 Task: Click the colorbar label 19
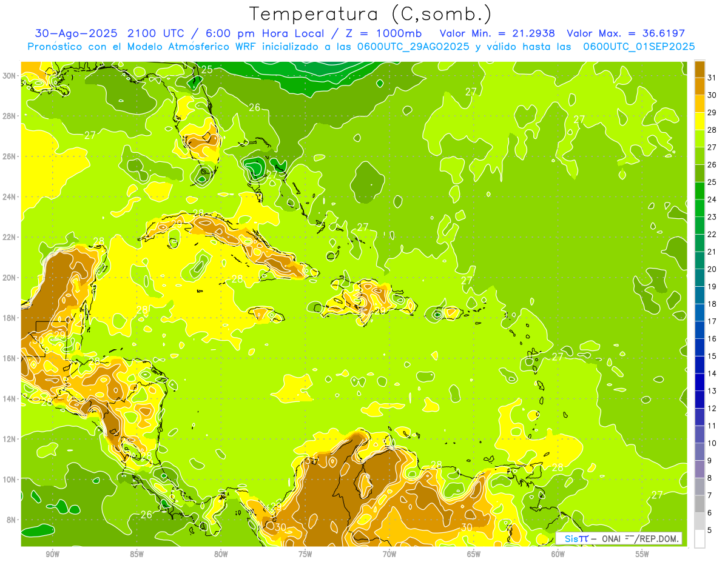[712, 287]
